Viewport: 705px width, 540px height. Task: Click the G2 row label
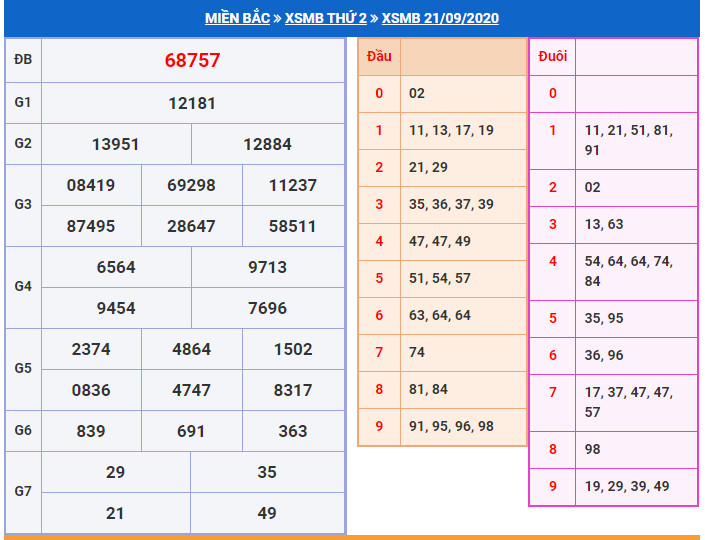23,143
